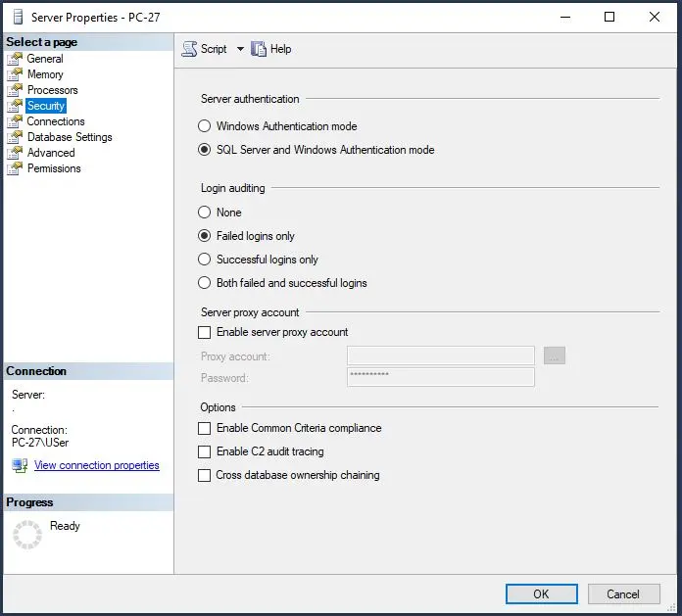Image resolution: width=682 pixels, height=616 pixels.
Task: Select Both failed and successful logins
Action: point(205,283)
